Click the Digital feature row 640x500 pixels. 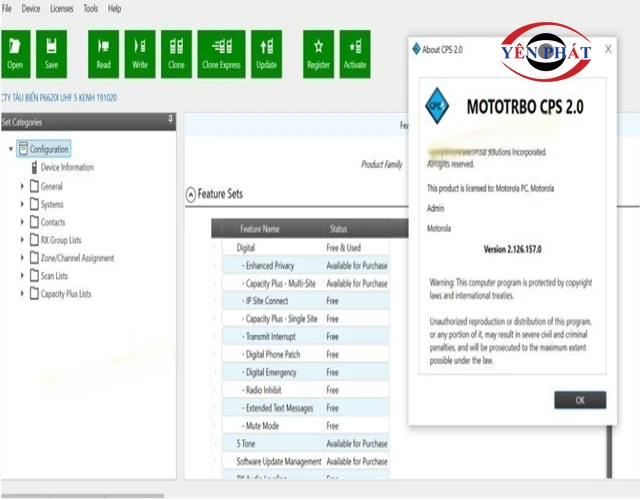tap(305, 248)
